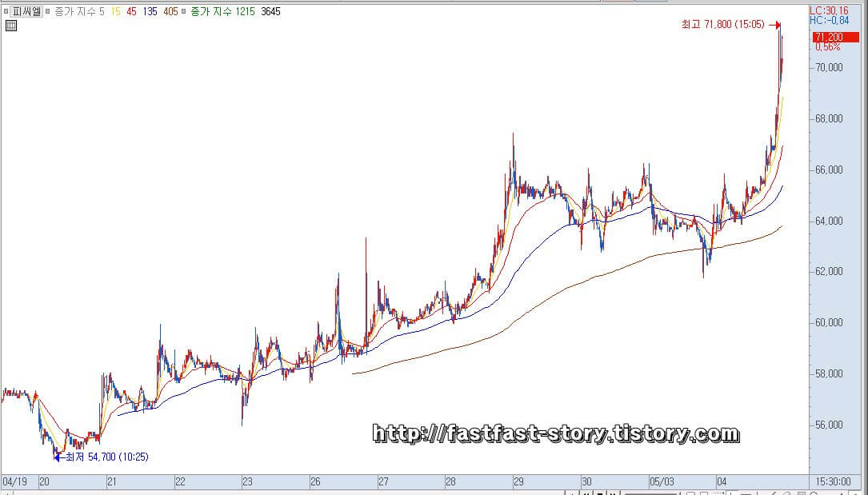Click the HC:-0.84 indicator text
Image resolution: width=868 pixels, height=495 pixels.
(828, 20)
